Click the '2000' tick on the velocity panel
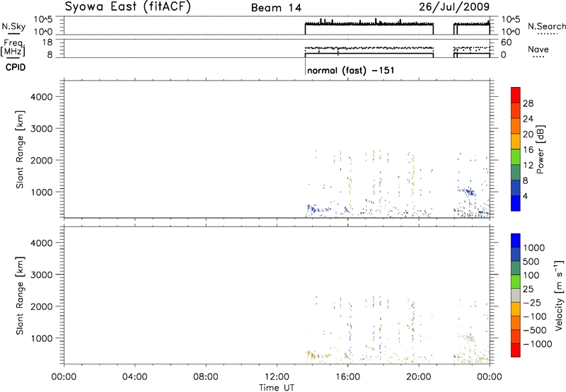This screenshot has height=392, width=566. pos(41,306)
